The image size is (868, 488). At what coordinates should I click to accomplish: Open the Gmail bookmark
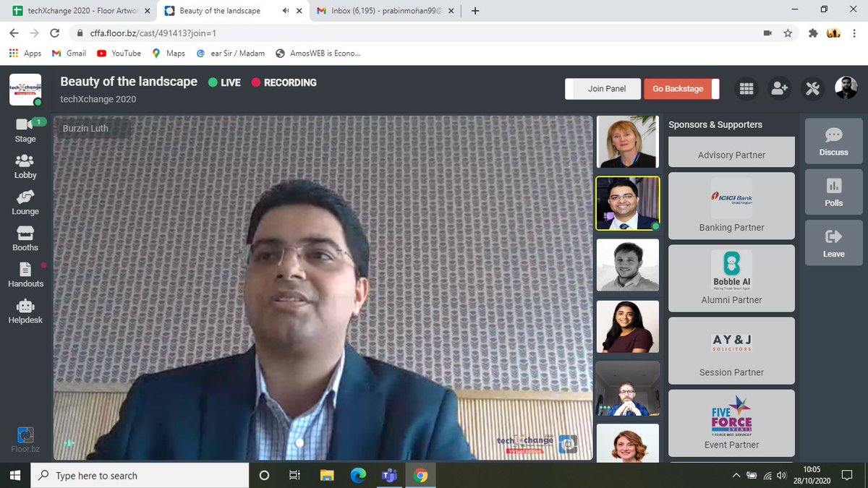69,53
